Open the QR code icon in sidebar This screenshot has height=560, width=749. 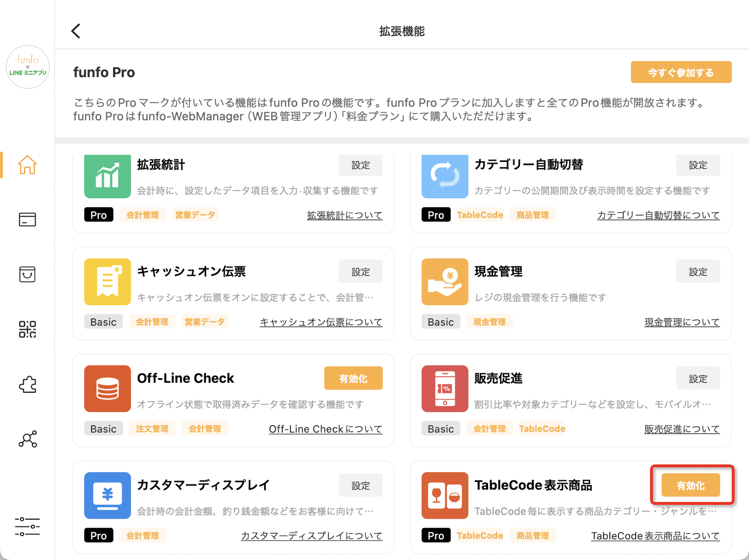(x=27, y=329)
